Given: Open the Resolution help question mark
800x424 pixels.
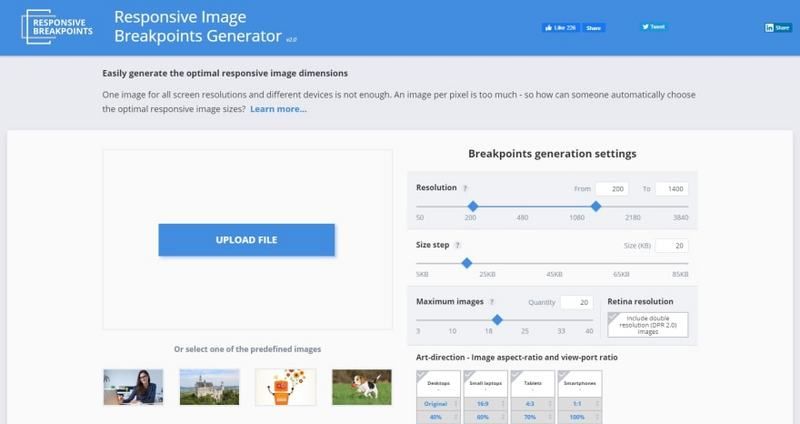Looking at the screenshot, I should coord(466,188).
